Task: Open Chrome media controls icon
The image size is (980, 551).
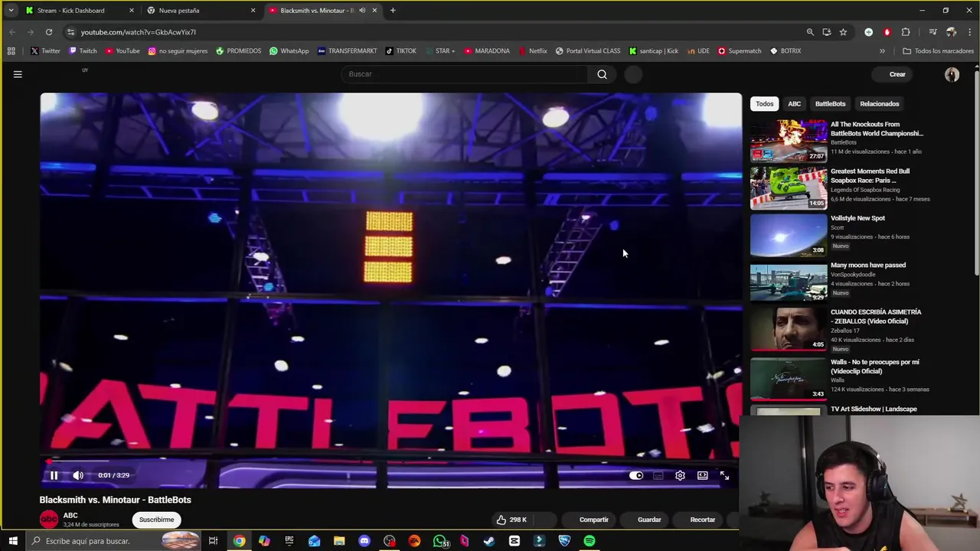Action: point(933,32)
